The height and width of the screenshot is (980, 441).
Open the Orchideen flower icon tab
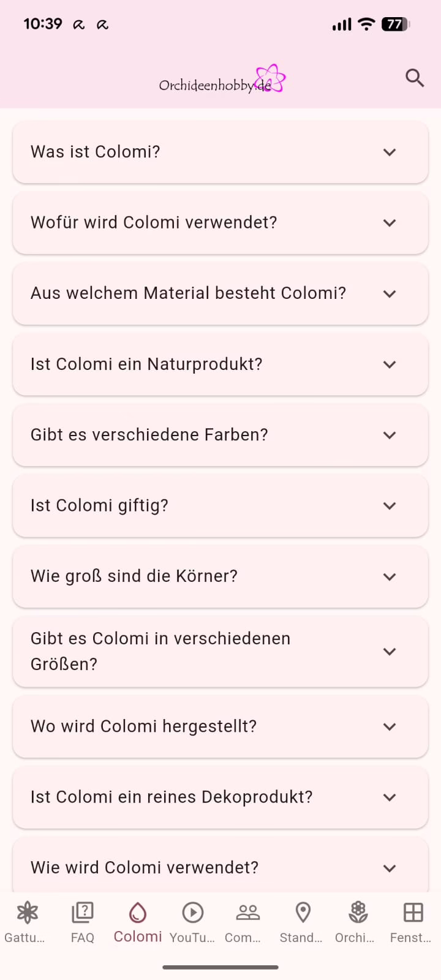click(358, 913)
